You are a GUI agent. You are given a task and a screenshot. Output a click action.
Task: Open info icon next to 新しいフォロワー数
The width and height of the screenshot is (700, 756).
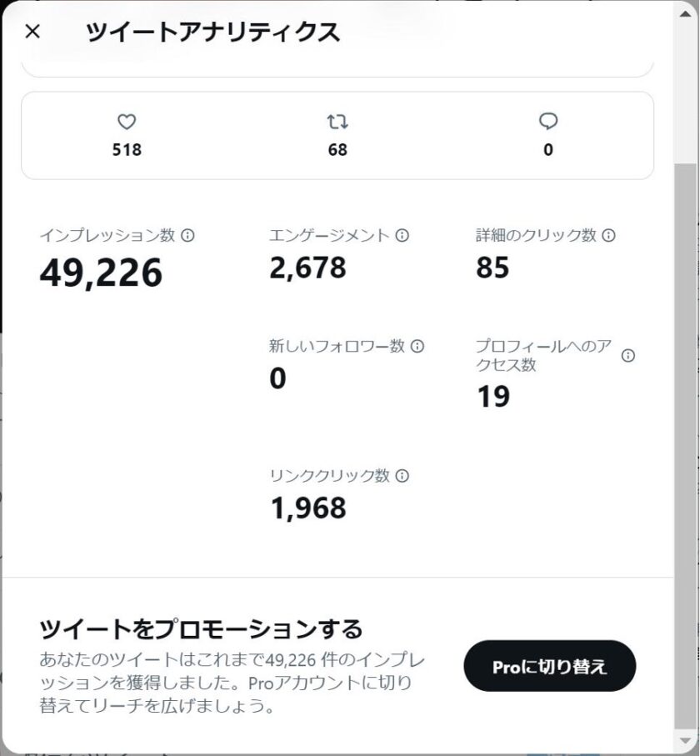pos(417,346)
